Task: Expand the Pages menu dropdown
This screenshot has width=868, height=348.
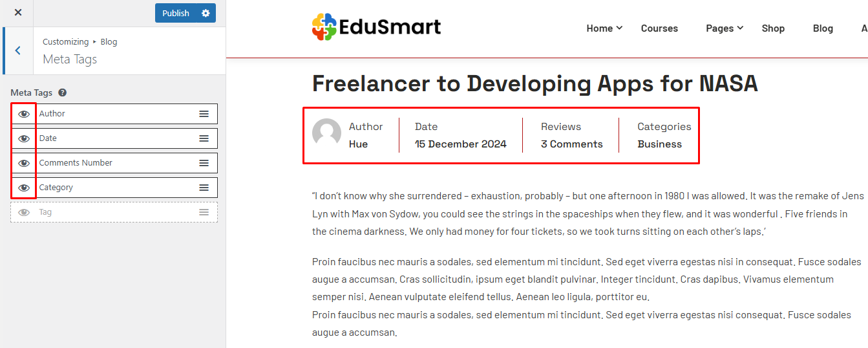Action: 725,28
